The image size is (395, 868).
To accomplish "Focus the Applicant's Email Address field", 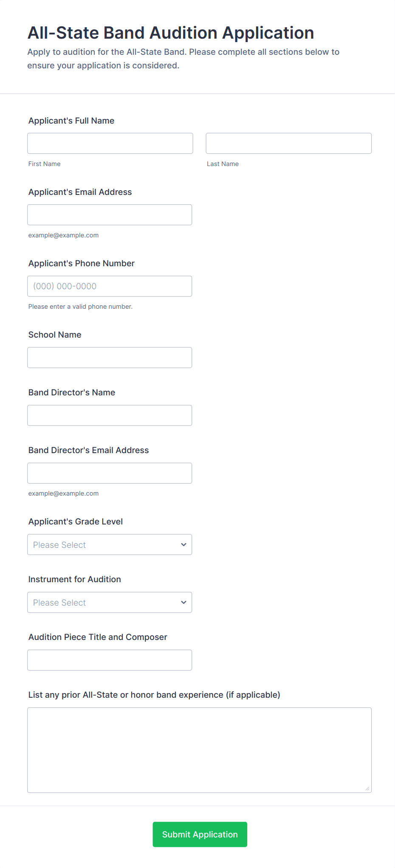I will tap(110, 215).
